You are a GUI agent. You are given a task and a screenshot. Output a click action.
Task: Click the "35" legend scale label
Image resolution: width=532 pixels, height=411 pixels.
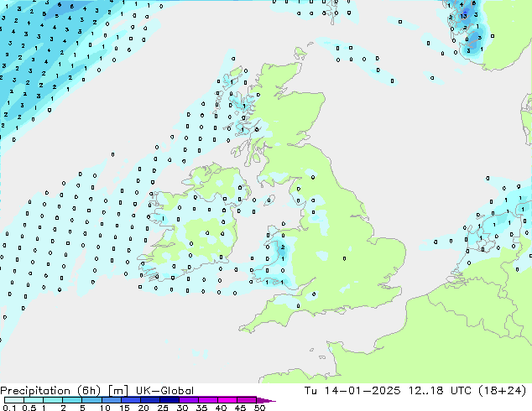[201, 408]
